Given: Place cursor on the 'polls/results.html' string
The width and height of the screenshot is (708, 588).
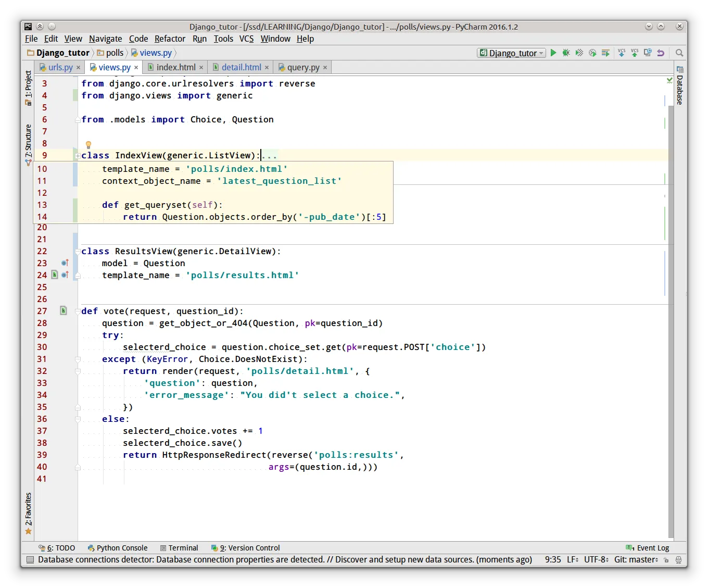Looking at the screenshot, I should pos(242,276).
